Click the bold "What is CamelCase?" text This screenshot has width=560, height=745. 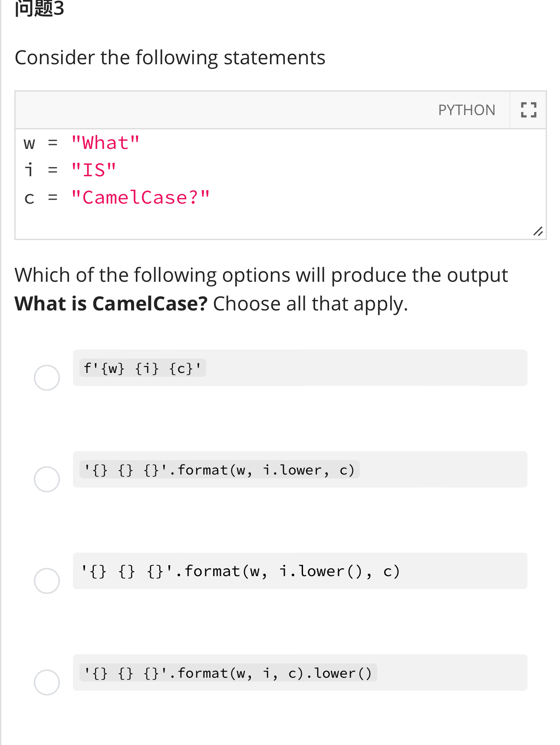coord(111,303)
